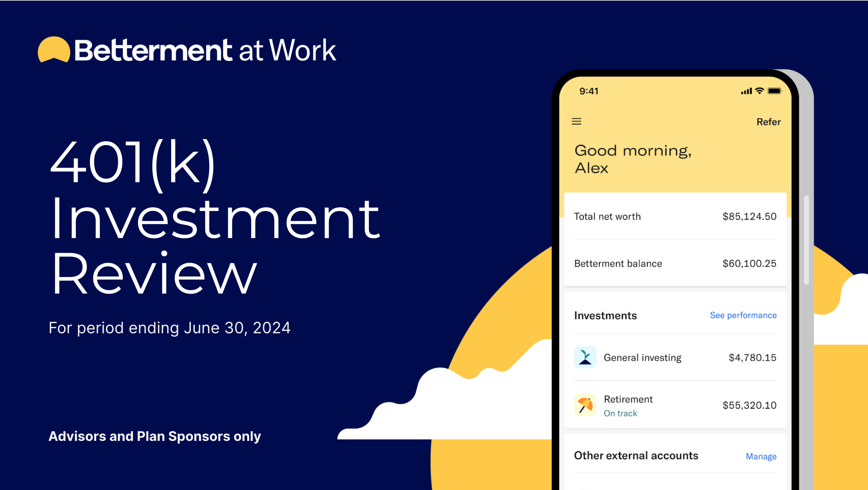Tap the status bar clock showing 9:41
The width and height of the screenshot is (868, 490).
tap(588, 91)
